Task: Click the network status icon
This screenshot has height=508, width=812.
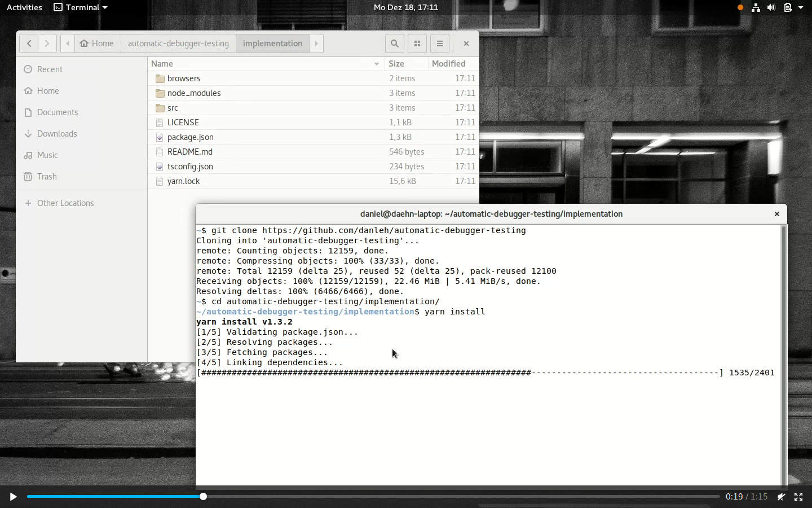Action: [x=756, y=7]
